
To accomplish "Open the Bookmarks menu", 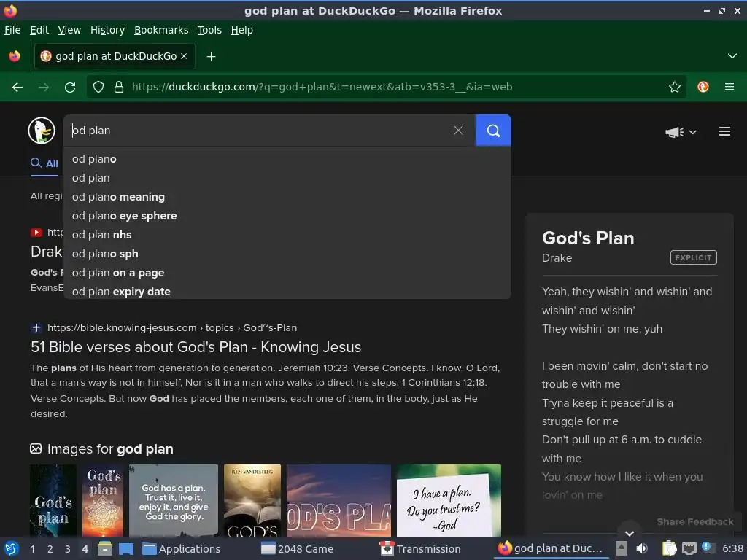I will coord(161,30).
